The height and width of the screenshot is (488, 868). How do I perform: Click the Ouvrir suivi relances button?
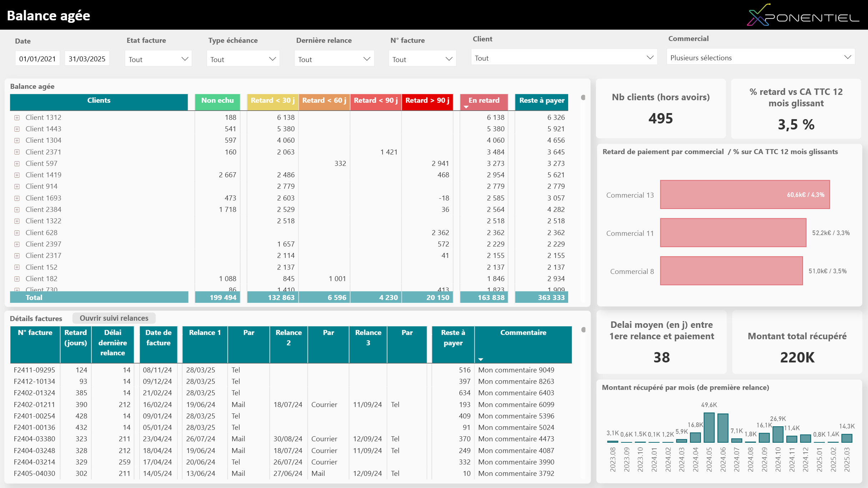point(114,318)
